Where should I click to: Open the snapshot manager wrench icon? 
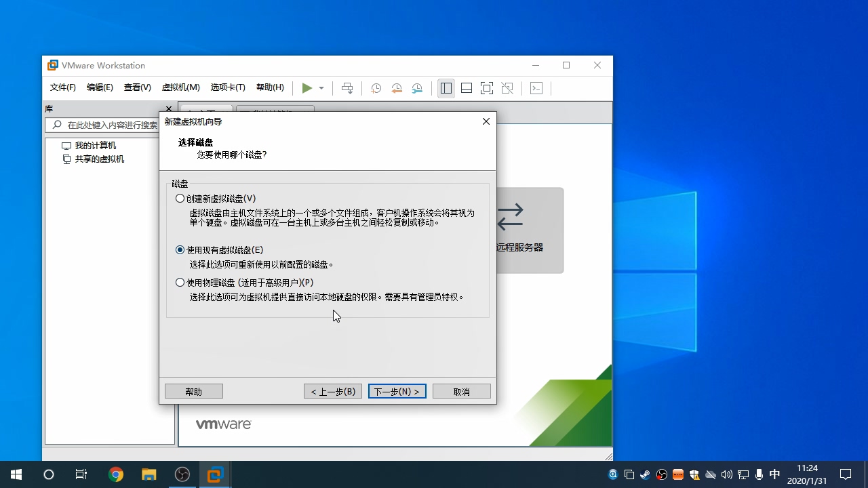[418, 88]
